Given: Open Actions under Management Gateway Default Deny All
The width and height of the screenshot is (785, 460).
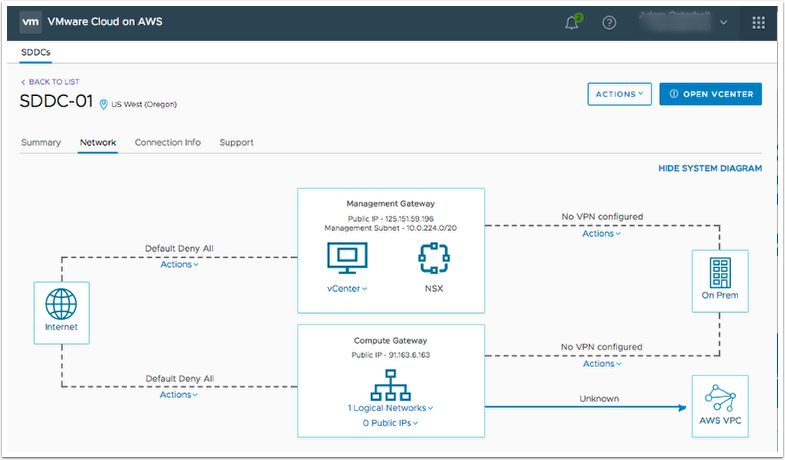Looking at the screenshot, I should [x=179, y=265].
